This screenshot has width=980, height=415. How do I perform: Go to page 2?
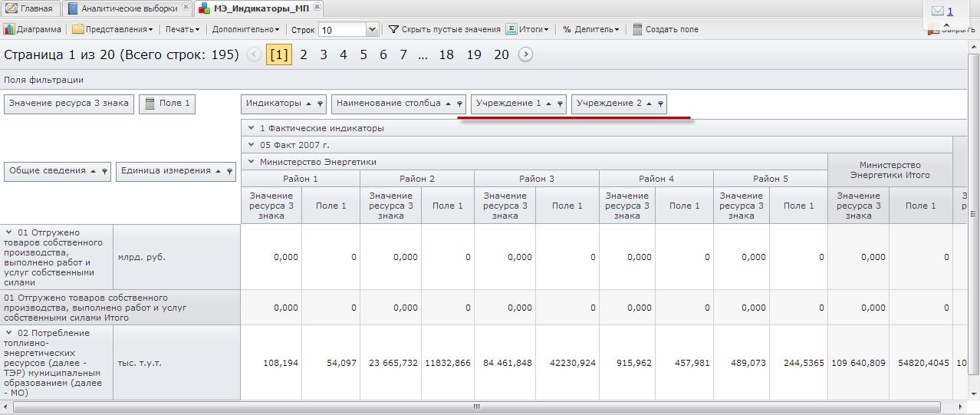(304, 54)
